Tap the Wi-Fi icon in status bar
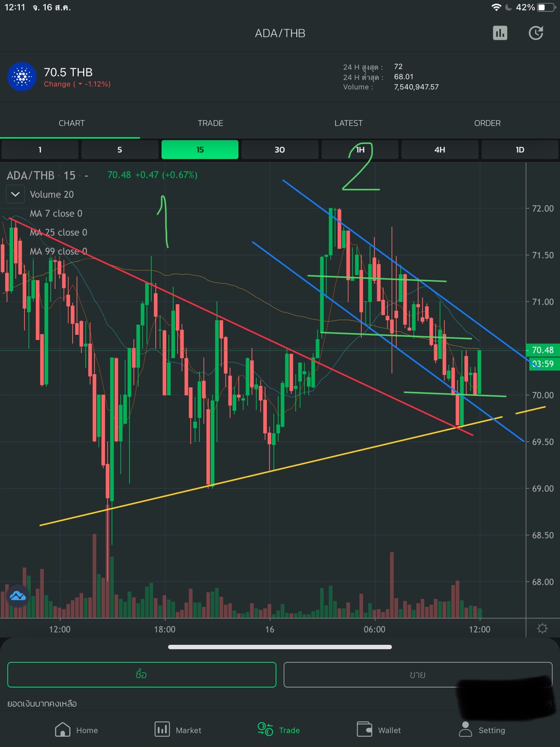The height and width of the screenshot is (747, 560). [496, 7]
